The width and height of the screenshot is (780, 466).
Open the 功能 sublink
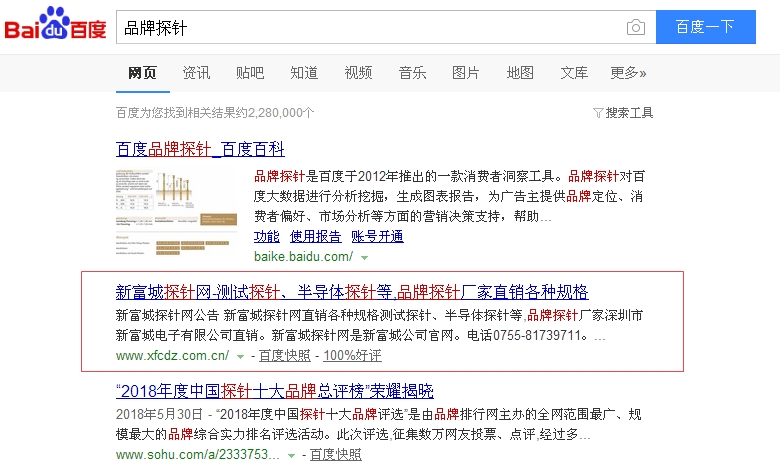coord(267,236)
